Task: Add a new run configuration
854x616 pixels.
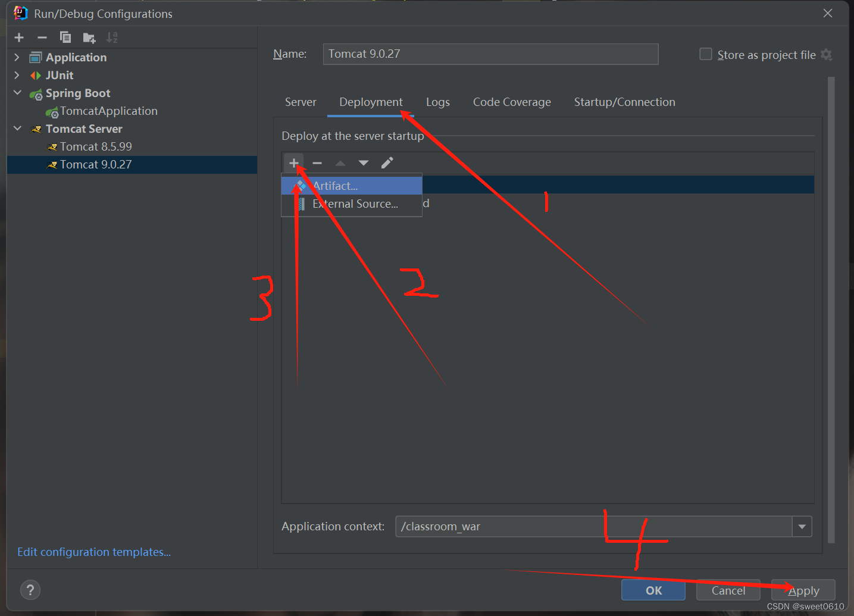Action: click(19, 37)
